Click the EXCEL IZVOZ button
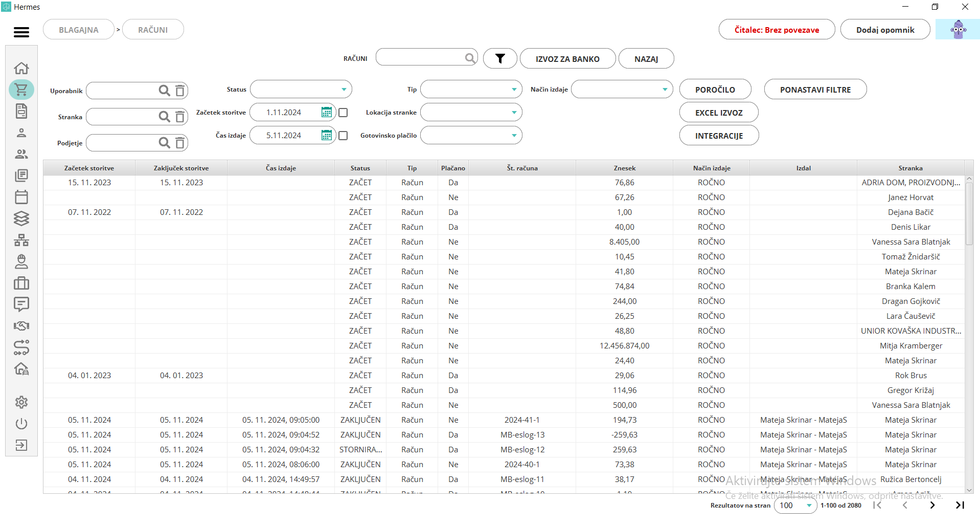The width and height of the screenshot is (980, 525). 719,112
